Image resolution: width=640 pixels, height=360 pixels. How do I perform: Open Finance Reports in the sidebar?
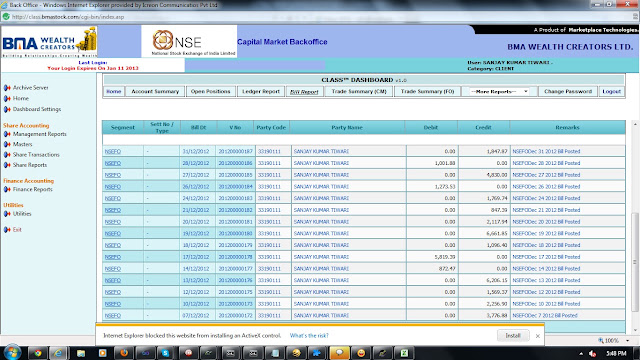33,189
